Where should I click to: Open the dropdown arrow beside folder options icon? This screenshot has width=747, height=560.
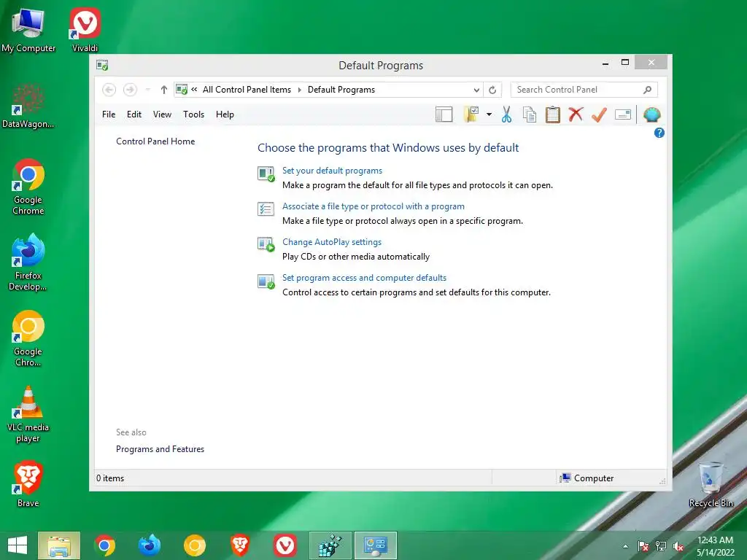click(x=489, y=114)
